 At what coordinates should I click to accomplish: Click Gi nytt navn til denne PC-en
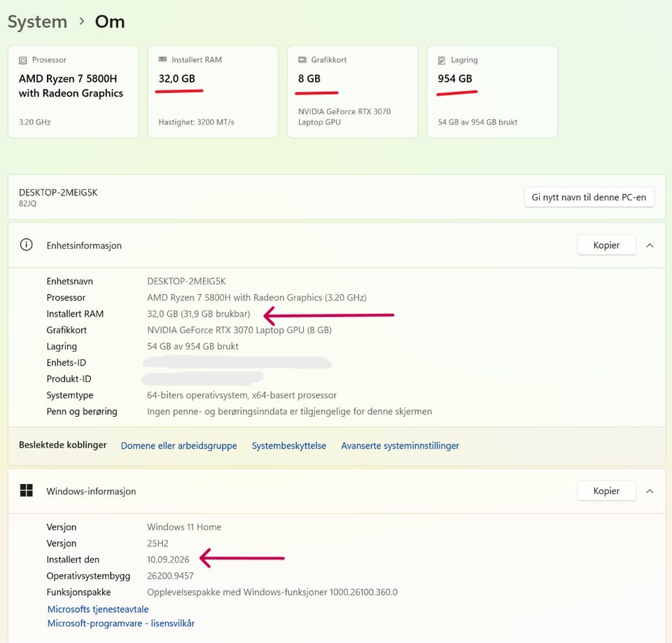click(589, 198)
